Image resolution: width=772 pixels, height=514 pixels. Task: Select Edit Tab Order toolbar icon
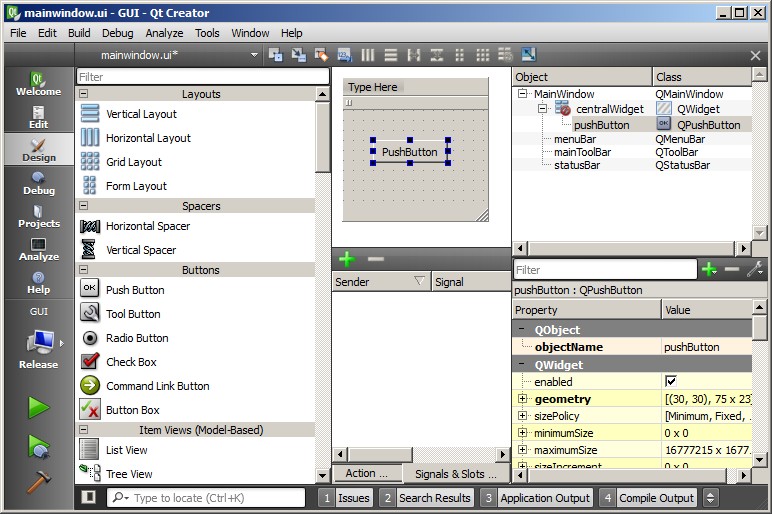(344, 55)
